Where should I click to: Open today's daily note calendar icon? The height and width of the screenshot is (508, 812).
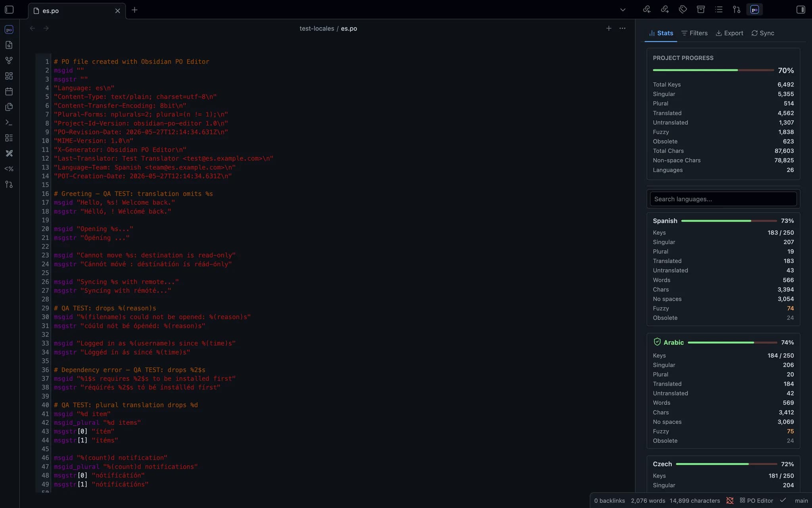(9, 92)
